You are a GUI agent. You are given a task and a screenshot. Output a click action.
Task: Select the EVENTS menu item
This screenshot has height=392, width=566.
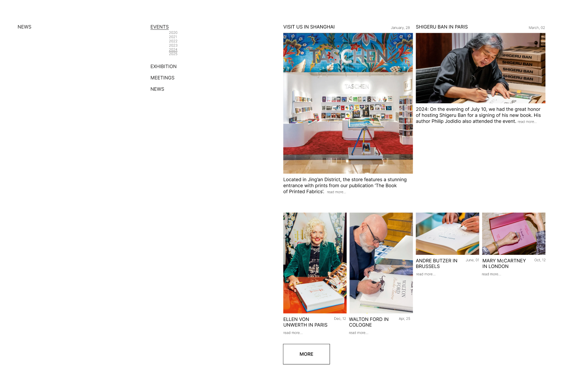pyautogui.click(x=160, y=27)
